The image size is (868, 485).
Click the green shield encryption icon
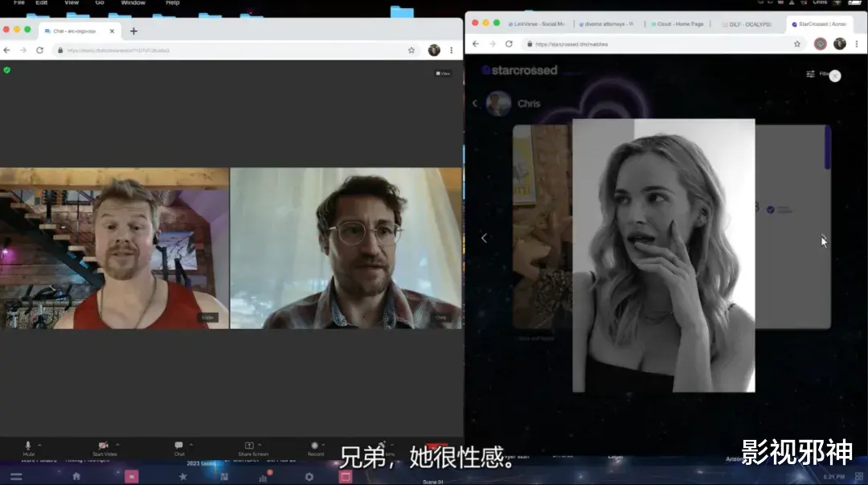(x=6, y=71)
